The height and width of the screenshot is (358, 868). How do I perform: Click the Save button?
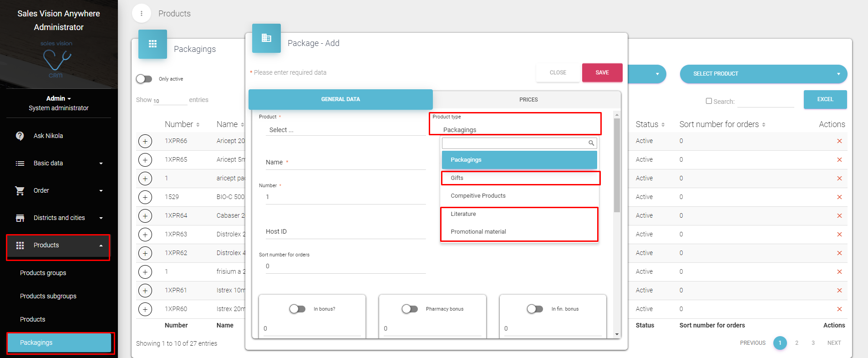602,72
